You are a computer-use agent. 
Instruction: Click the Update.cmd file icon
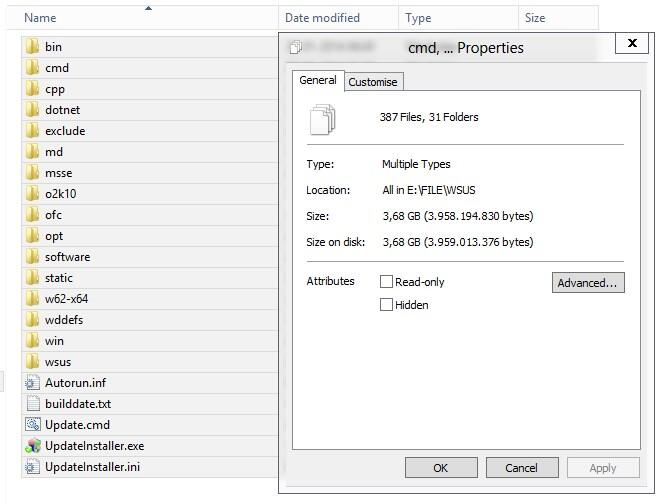coord(33,425)
